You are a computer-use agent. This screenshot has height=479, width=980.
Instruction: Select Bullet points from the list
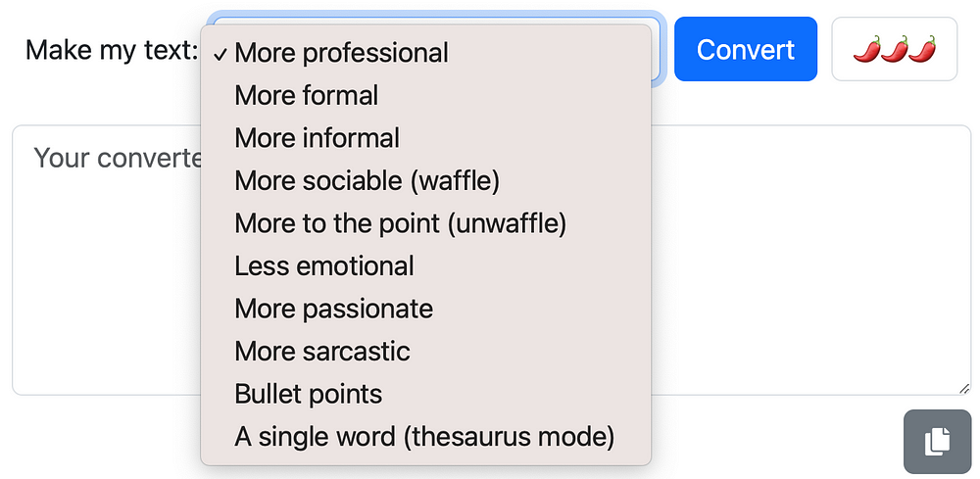(308, 394)
